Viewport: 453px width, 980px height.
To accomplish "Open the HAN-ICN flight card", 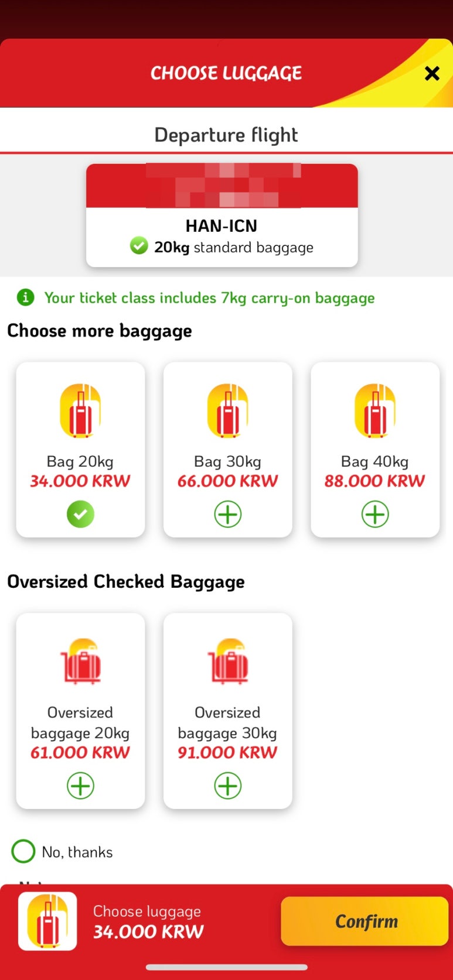I will (x=222, y=215).
